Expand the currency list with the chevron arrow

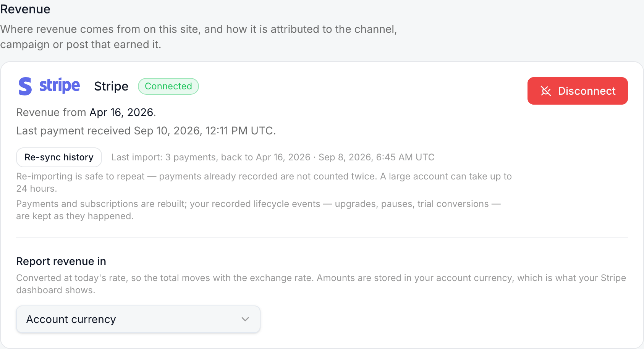[x=245, y=319]
